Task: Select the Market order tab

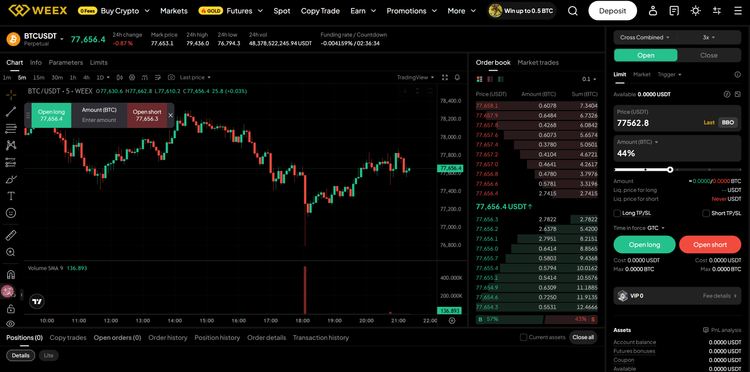Action: coord(642,75)
